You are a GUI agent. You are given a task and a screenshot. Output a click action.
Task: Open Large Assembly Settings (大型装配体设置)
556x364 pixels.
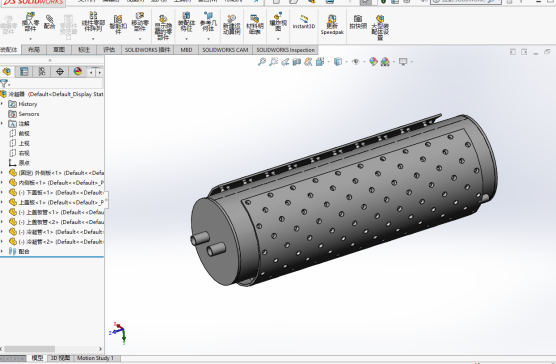(x=380, y=27)
